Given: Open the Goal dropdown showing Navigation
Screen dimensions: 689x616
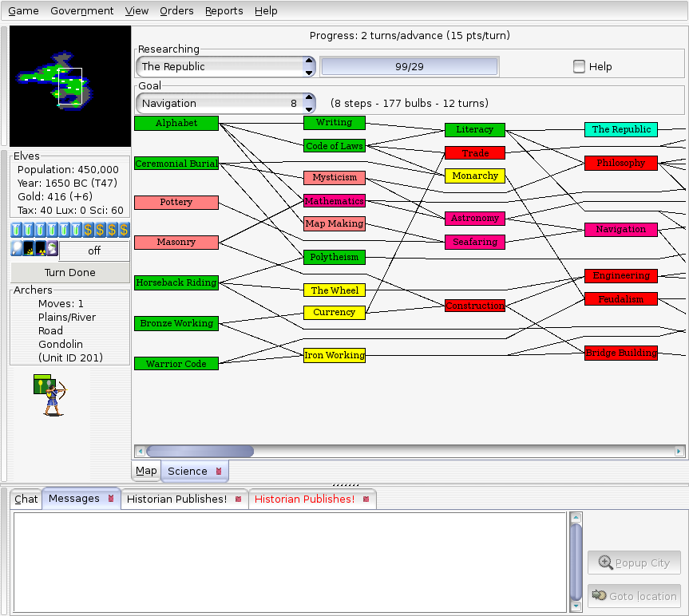Looking at the screenshot, I should tap(226, 104).
